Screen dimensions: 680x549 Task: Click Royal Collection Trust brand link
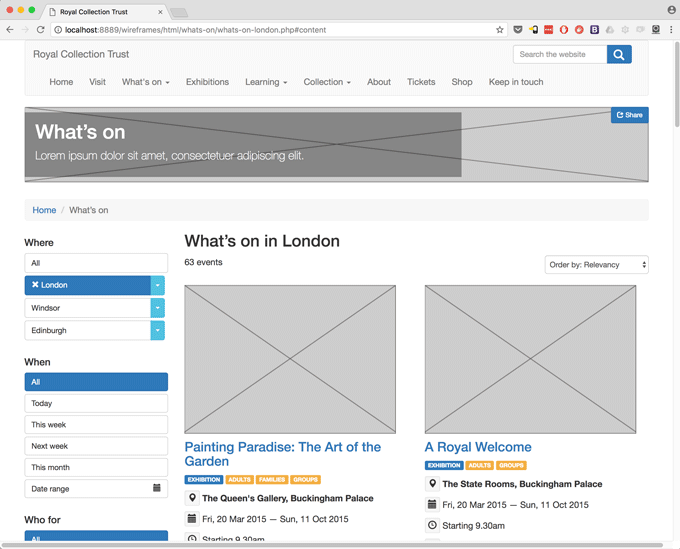click(x=81, y=54)
